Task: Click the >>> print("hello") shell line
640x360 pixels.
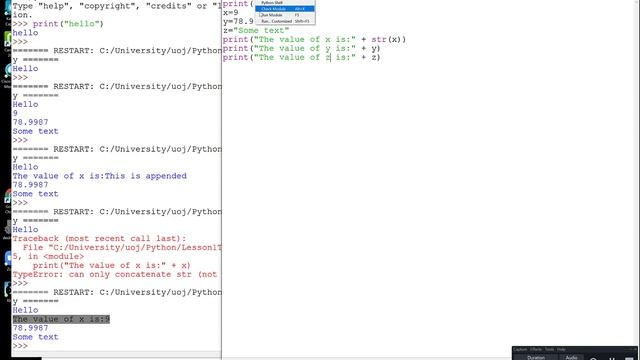Action: click(58, 24)
